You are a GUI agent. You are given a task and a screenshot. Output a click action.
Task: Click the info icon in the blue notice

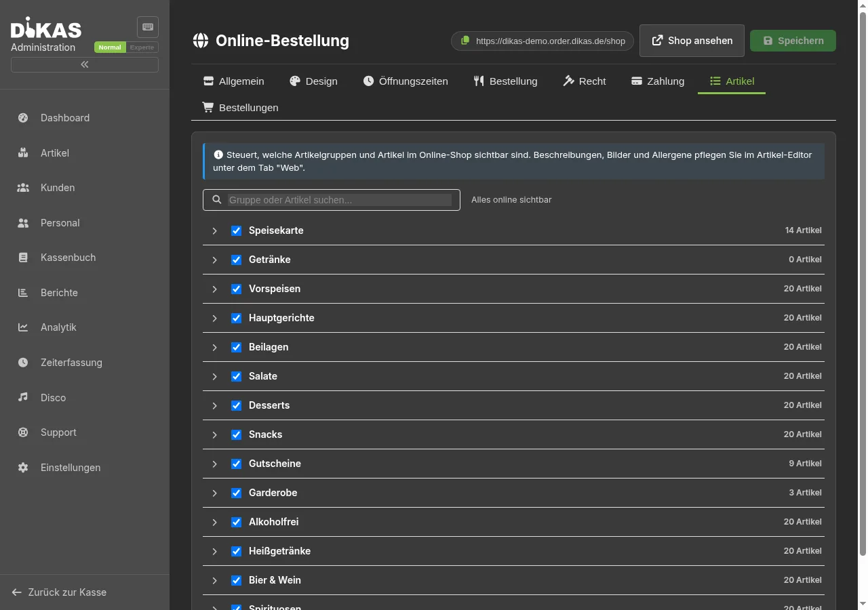coord(218,155)
